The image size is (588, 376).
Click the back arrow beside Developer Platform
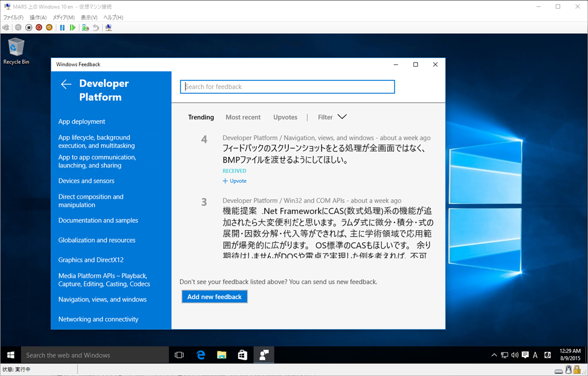coord(66,84)
